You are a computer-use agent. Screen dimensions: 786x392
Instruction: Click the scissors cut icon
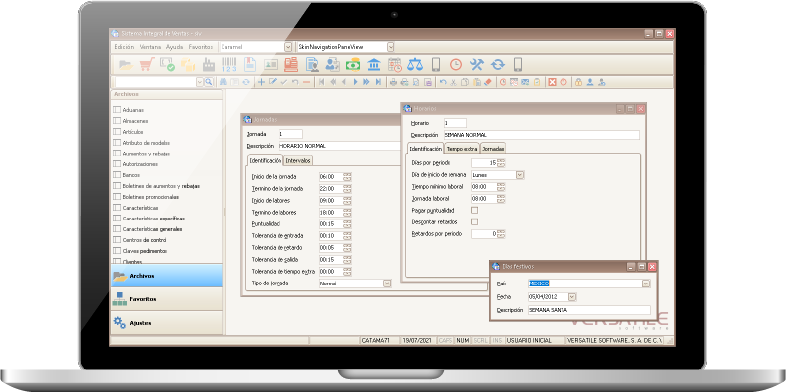point(454,82)
